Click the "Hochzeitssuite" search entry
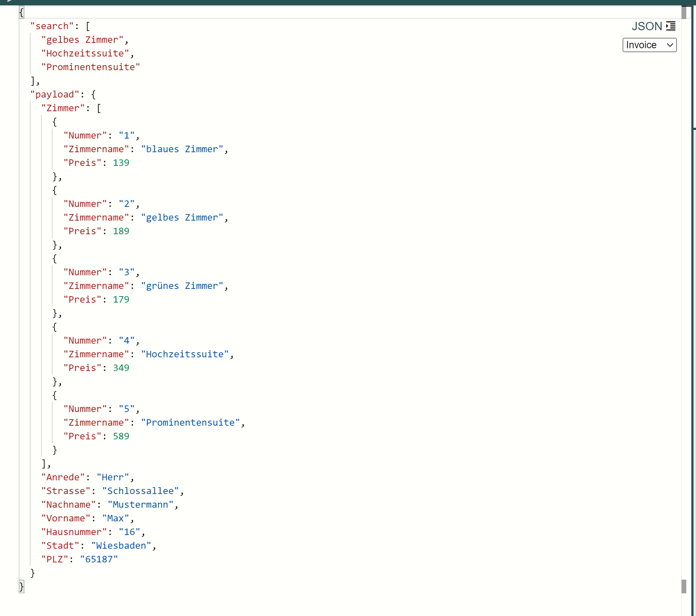Viewport: 696px width, 616px height. pyautogui.click(x=85, y=54)
